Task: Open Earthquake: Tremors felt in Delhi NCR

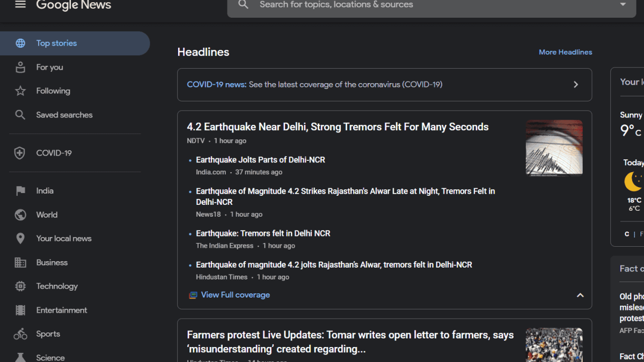Action: (263, 233)
